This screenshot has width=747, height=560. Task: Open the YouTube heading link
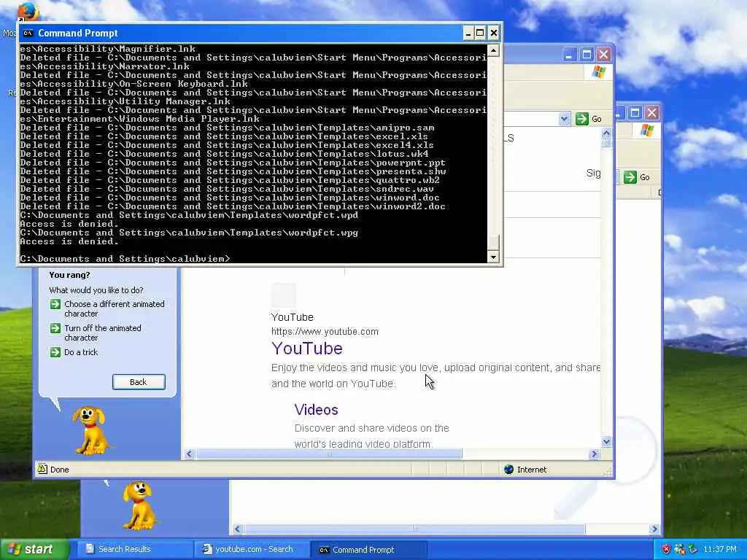point(307,348)
